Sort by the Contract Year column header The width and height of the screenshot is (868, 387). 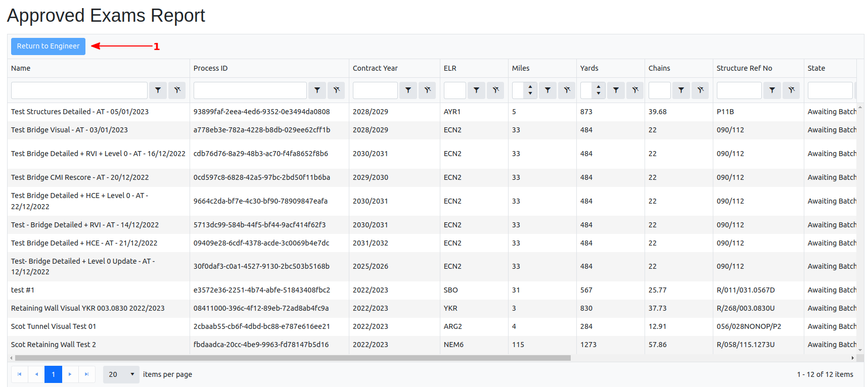375,68
